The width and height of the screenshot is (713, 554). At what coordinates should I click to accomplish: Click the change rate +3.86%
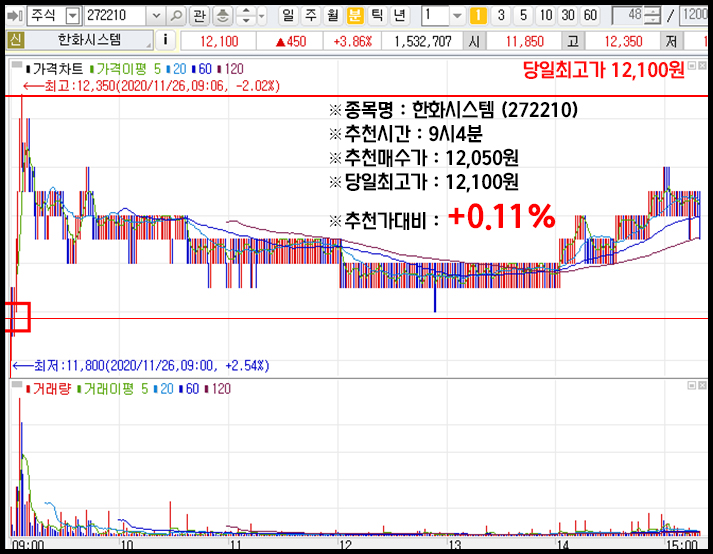(353, 42)
